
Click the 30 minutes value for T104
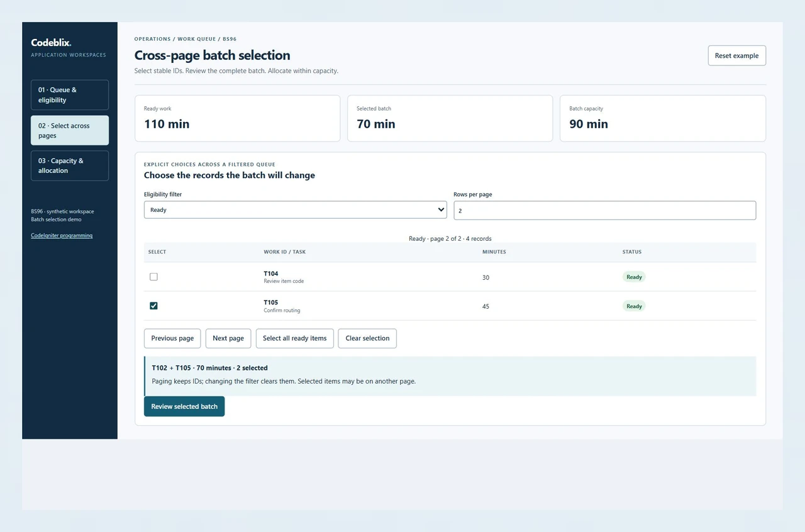[486, 277]
